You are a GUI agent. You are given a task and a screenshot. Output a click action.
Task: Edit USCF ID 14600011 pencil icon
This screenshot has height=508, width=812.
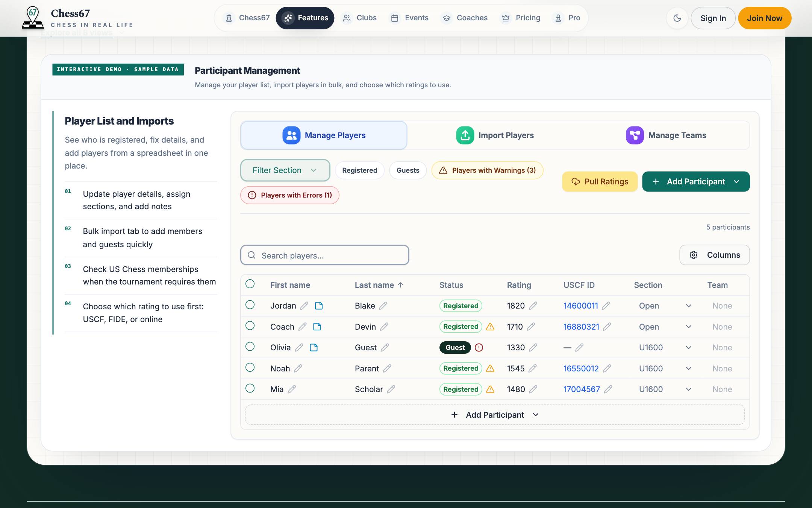click(606, 306)
